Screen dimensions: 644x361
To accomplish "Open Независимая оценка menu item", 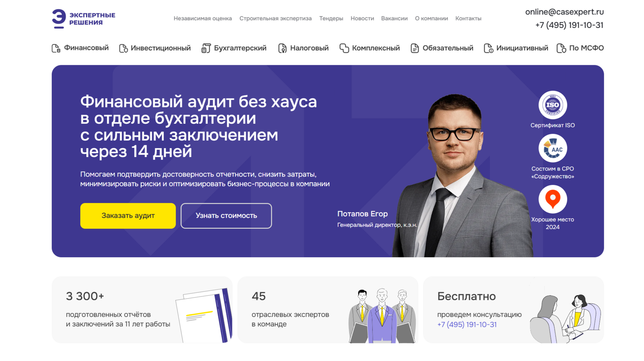I will [x=202, y=18].
